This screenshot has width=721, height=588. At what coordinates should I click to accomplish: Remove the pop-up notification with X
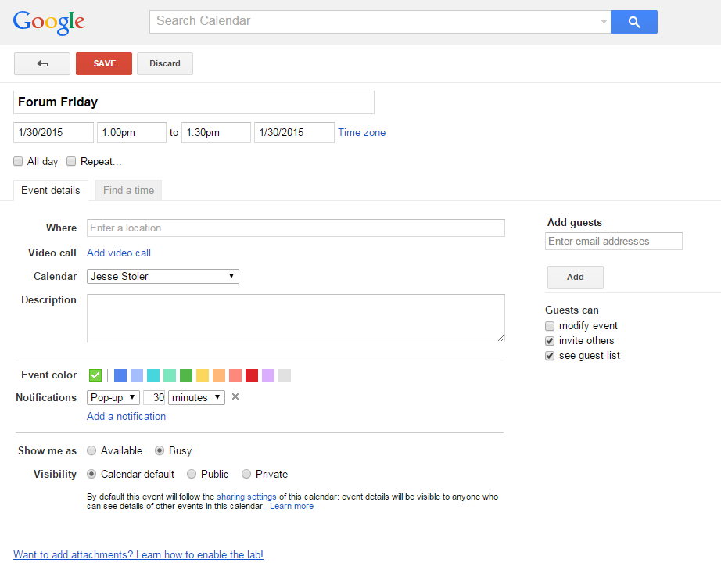[235, 396]
